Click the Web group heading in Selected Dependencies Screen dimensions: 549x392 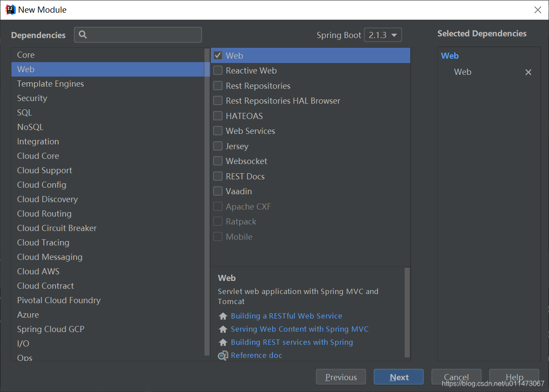[x=450, y=56]
